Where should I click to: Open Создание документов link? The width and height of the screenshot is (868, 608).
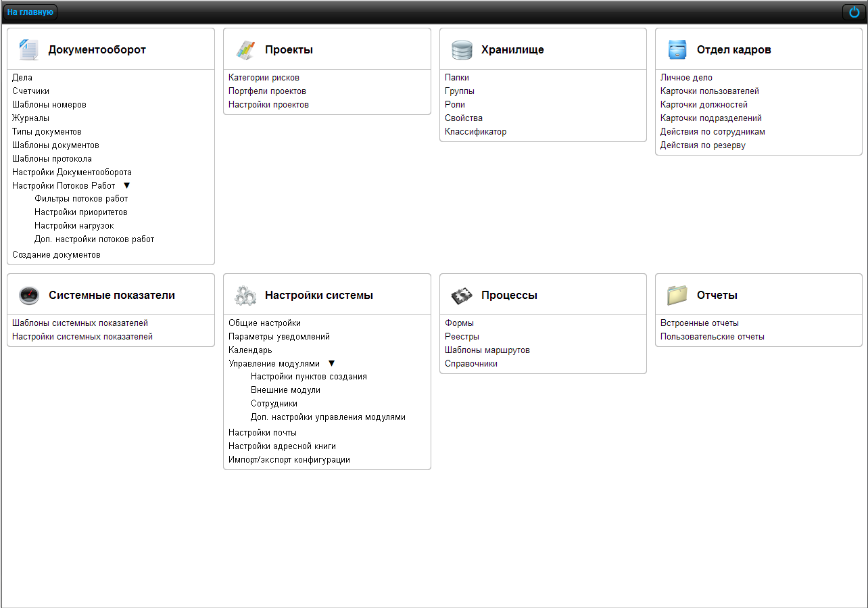[x=56, y=255]
